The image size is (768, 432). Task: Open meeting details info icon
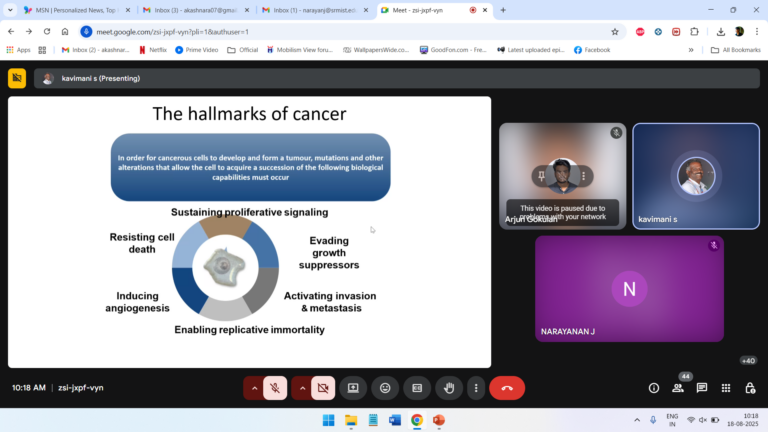tap(654, 388)
